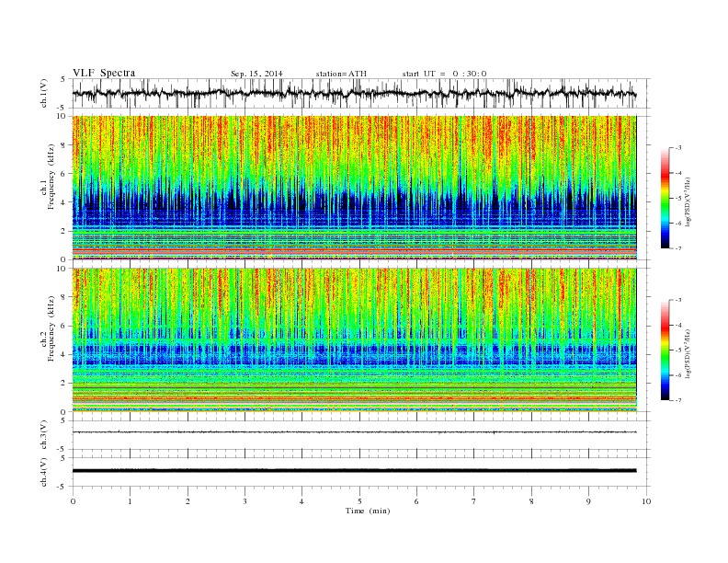This screenshot has width=728, height=563.
Task: Click the time axis tick label "3"
Action: 245,501
